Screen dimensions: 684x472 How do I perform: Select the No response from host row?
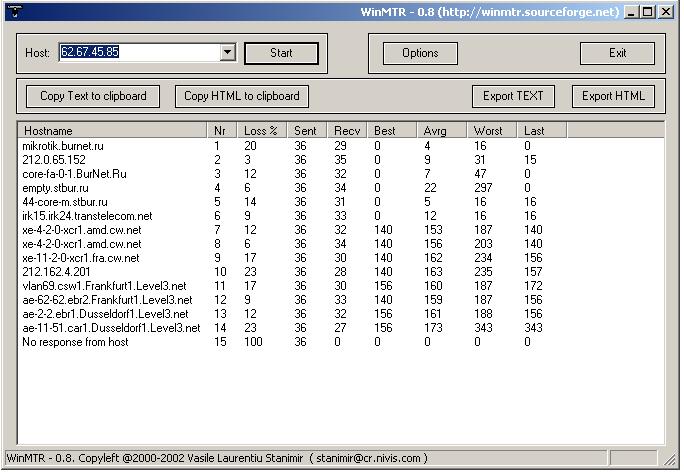(x=74, y=342)
